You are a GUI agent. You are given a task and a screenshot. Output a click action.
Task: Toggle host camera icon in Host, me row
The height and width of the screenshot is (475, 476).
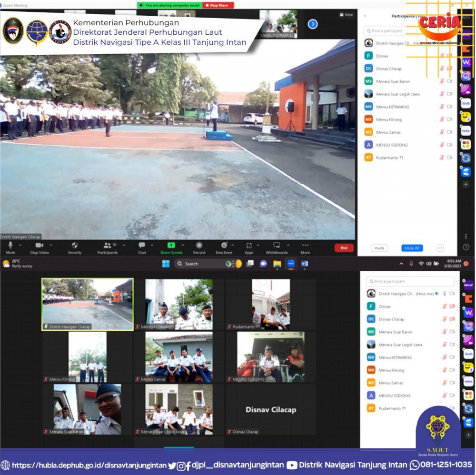pyautogui.click(x=452, y=294)
